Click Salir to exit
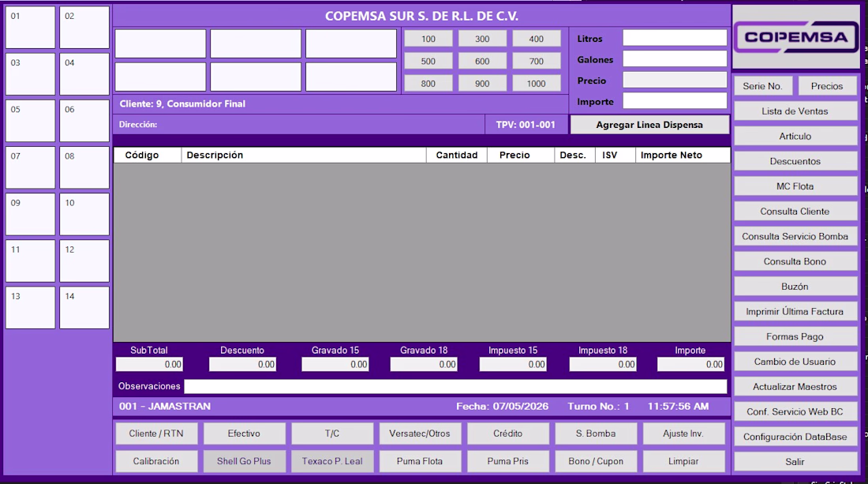Screen dimensions: 868x484 [795, 462]
